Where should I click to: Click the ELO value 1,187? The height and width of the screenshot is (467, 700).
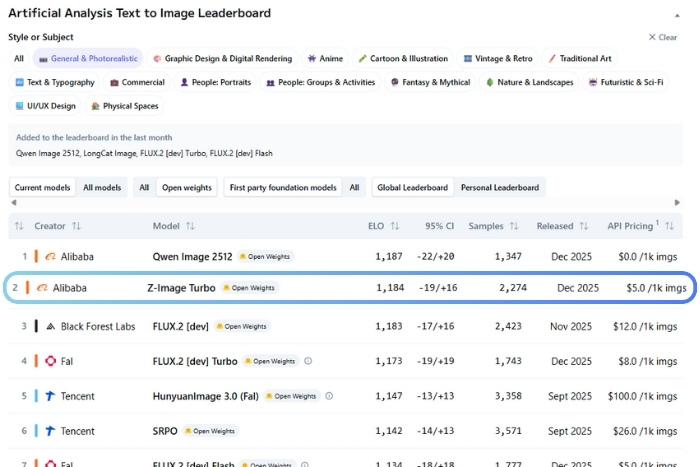click(x=389, y=257)
